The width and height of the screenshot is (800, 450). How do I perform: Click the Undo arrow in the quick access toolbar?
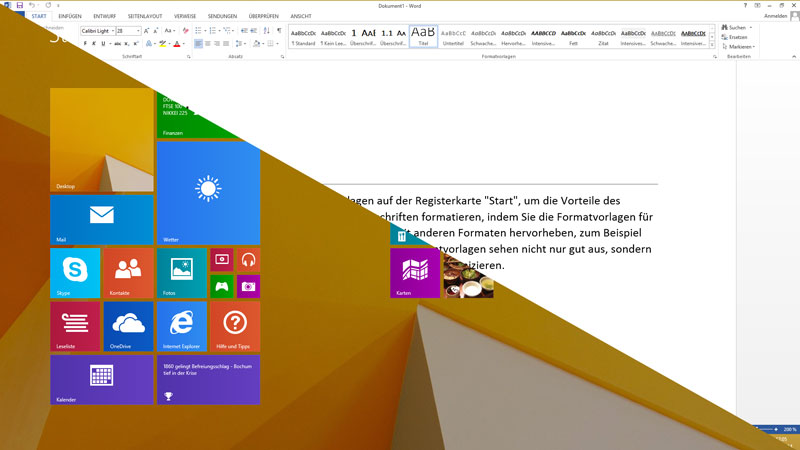(x=32, y=6)
